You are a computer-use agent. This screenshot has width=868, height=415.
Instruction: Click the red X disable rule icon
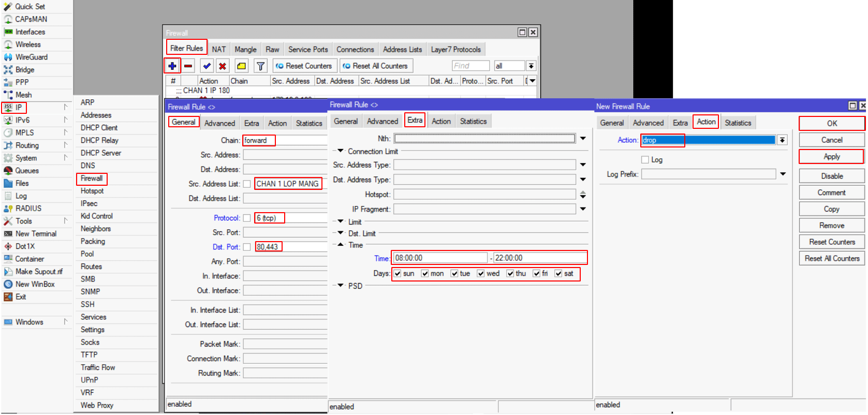click(222, 66)
